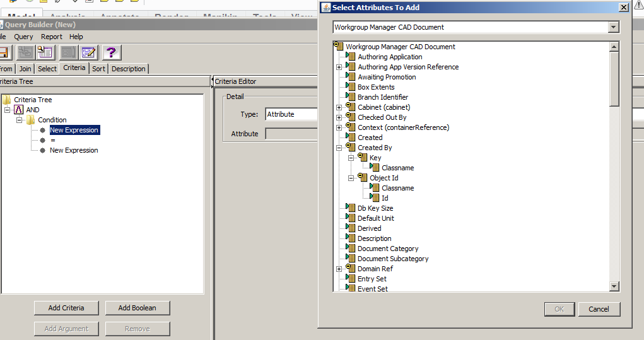Select the Id attribute under Object Id
Viewport: 644px width, 340px height.
385,198
